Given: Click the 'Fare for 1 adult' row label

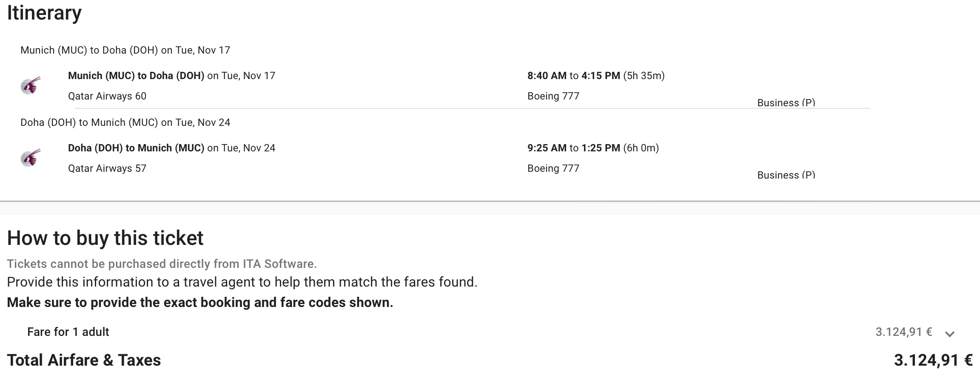Looking at the screenshot, I should (68, 332).
